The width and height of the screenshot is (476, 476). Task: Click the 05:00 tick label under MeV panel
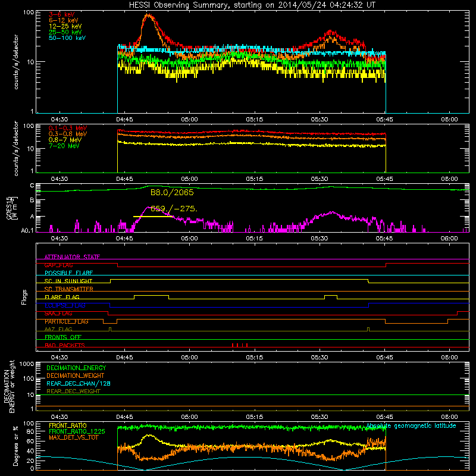(x=189, y=179)
